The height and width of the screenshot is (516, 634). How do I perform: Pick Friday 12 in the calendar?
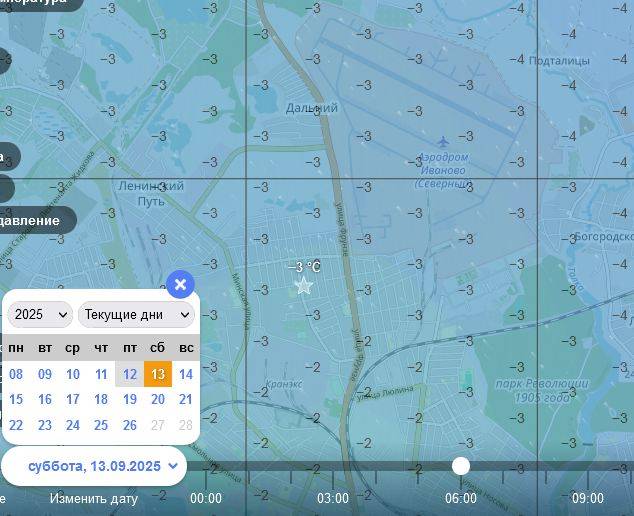click(130, 374)
